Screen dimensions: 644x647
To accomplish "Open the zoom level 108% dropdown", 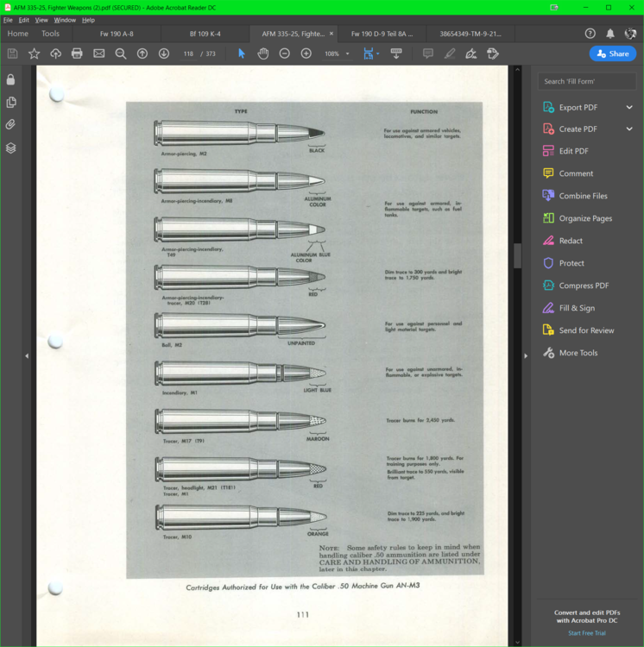I will [x=348, y=53].
